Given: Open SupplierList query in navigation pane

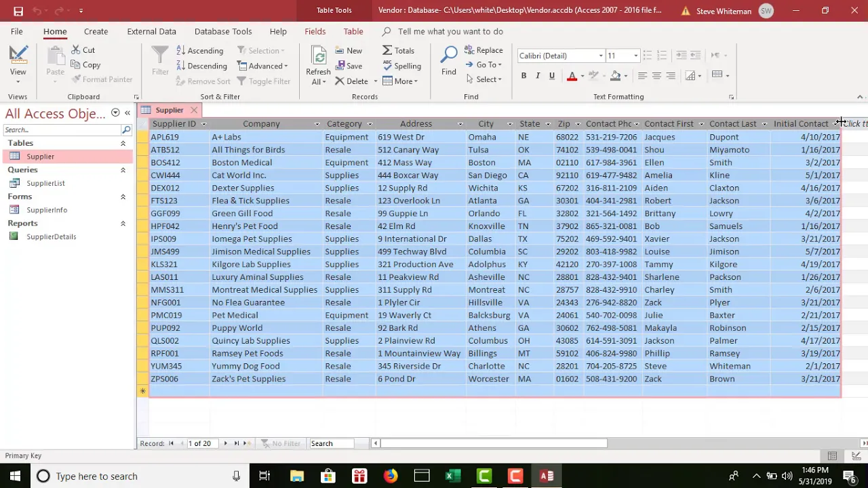Looking at the screenshot, I should [45, 183].
